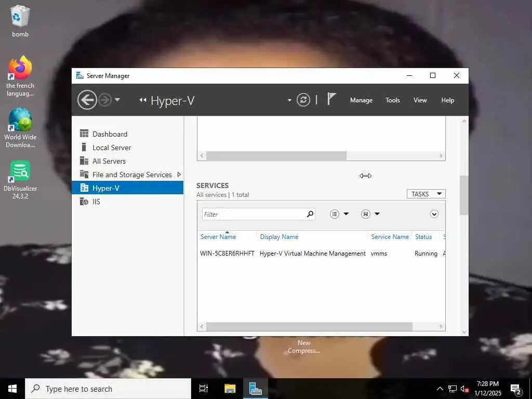The width and height of the screenshot is (532, 399).
Task: Expand the Services filter panel chevron
Action: pos(434,214)
